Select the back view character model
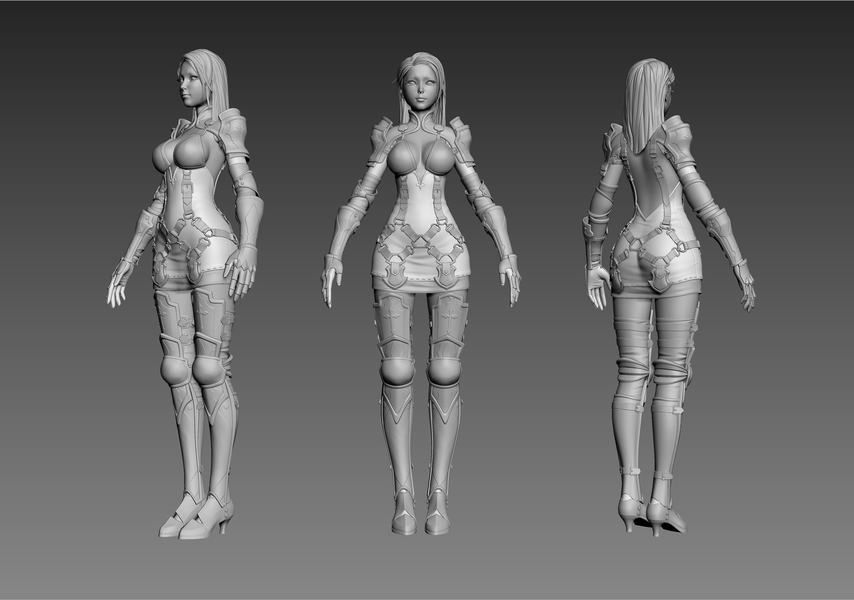Screen dimensions: 854x600 [669, 297]
